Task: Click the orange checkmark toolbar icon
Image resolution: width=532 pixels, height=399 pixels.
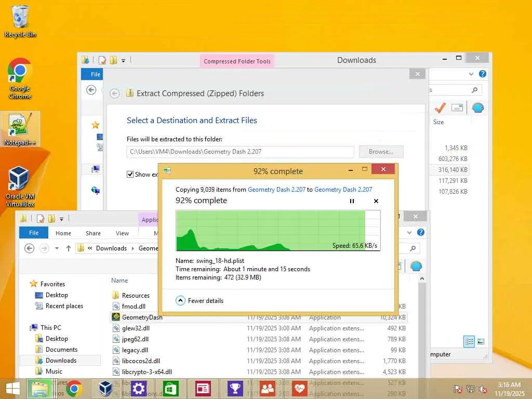Action: coord(440,108)
